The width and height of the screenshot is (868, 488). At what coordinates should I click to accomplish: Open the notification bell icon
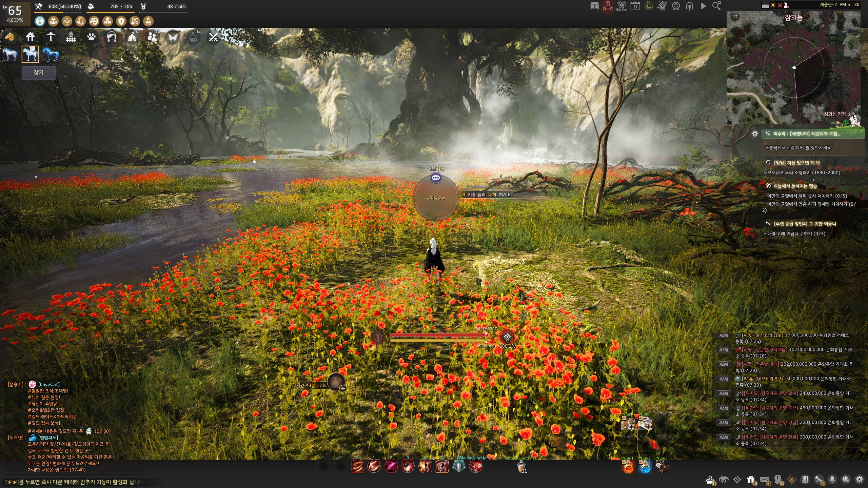point(832,480)
